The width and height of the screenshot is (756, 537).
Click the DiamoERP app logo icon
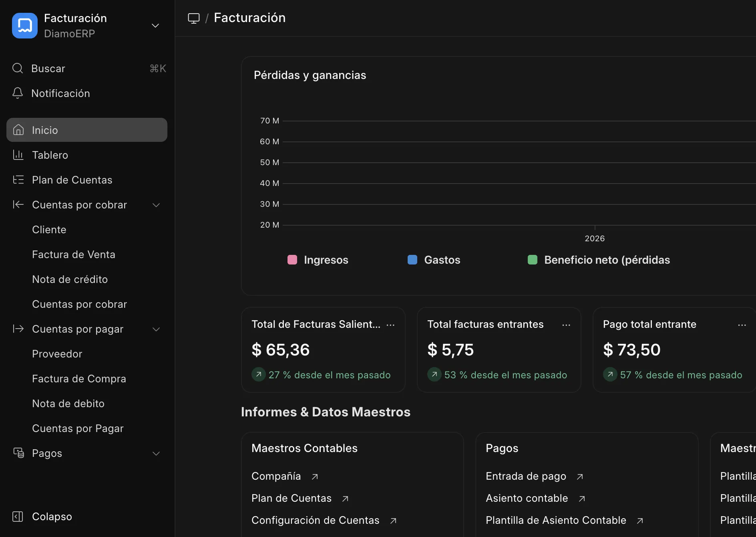click(25, 26)
